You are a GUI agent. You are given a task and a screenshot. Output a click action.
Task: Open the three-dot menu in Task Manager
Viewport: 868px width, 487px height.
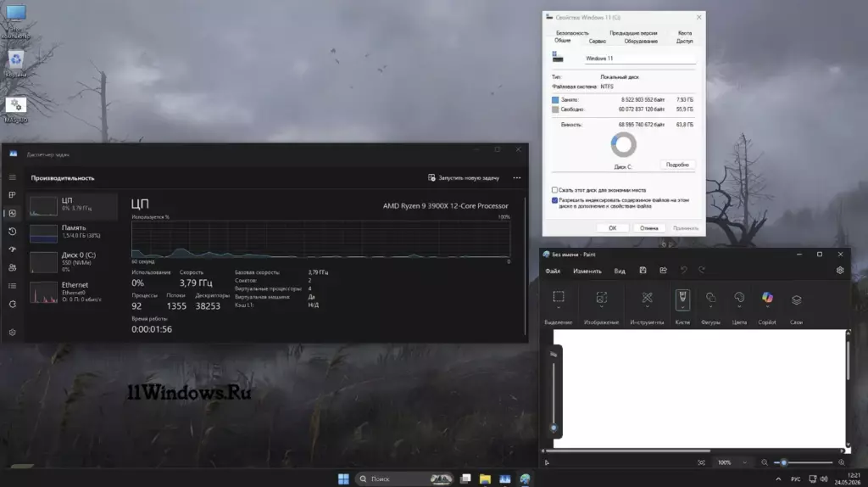pos(516,178)
